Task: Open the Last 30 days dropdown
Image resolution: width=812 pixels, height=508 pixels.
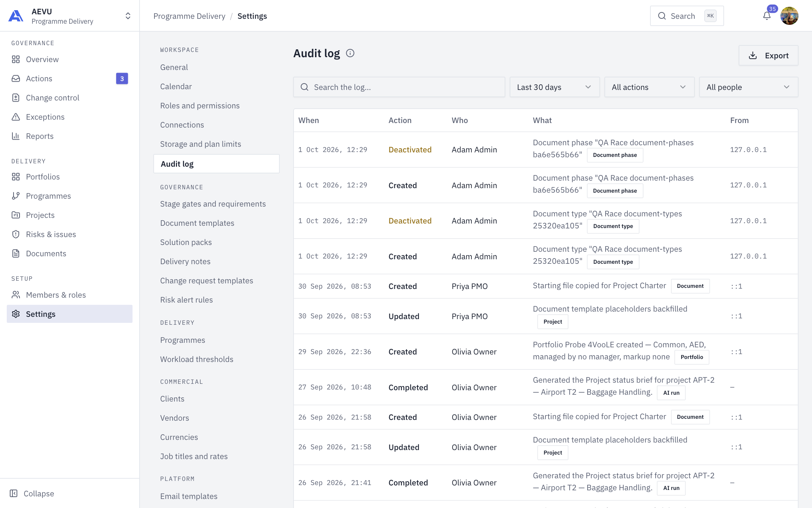Action: tap(554, 87)
